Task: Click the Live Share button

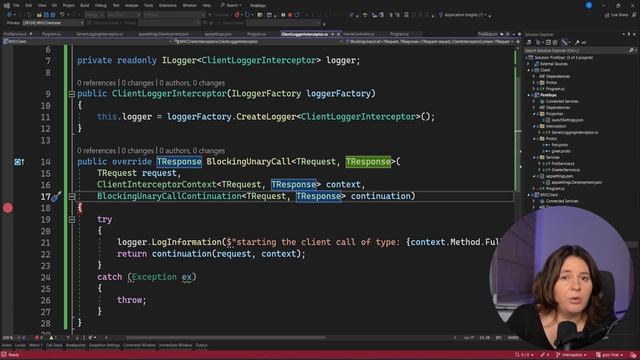Action: (x=617, y=15)
